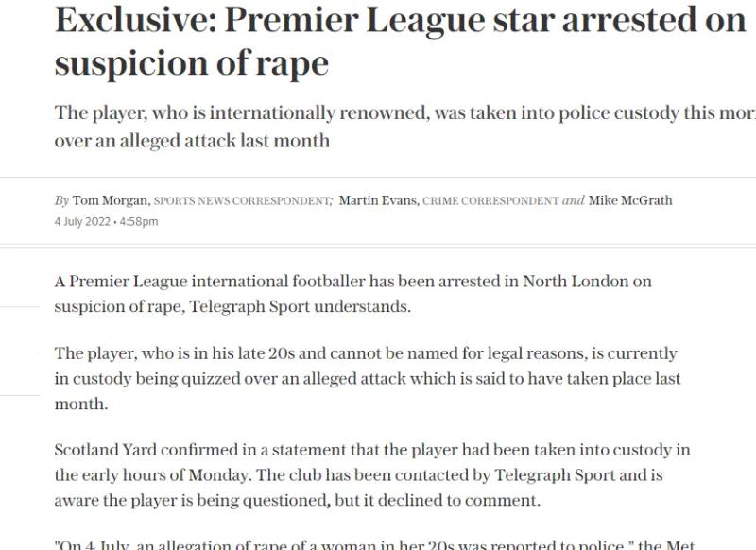Click the partial paragraph starting 'On 4 July'
Viewport: 756px width, 550px height.
pos(378,543)
